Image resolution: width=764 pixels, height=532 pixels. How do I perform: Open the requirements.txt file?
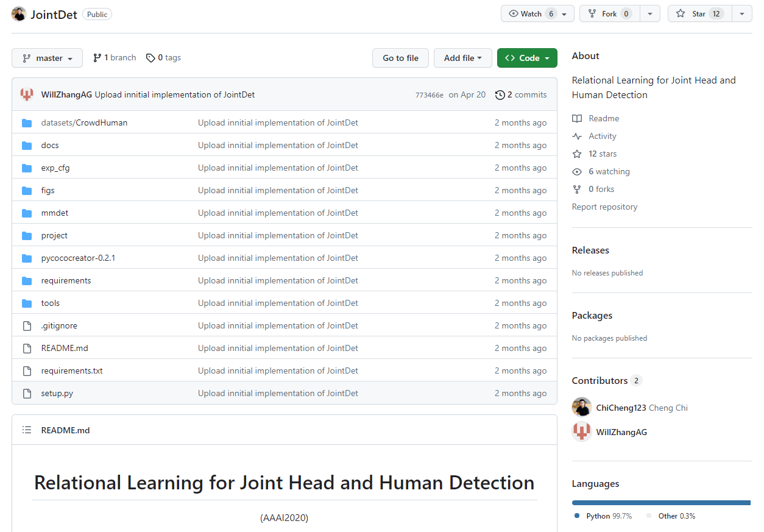coord(72,371)
